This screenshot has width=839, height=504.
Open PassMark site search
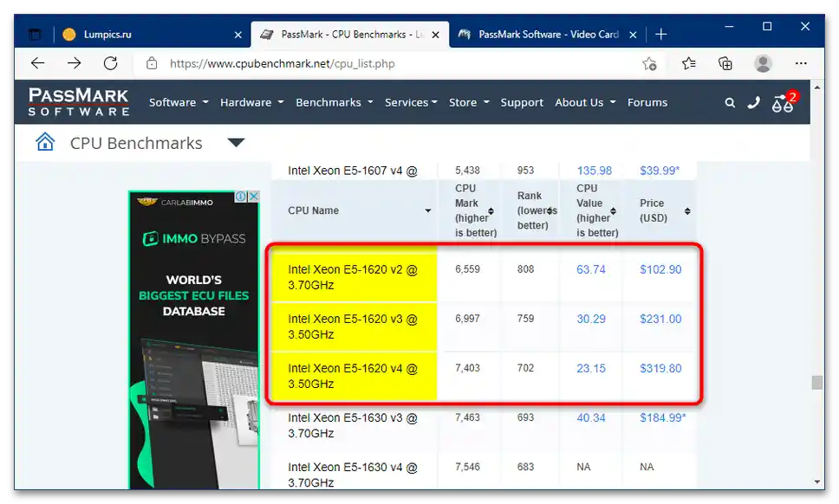(730, 102)
